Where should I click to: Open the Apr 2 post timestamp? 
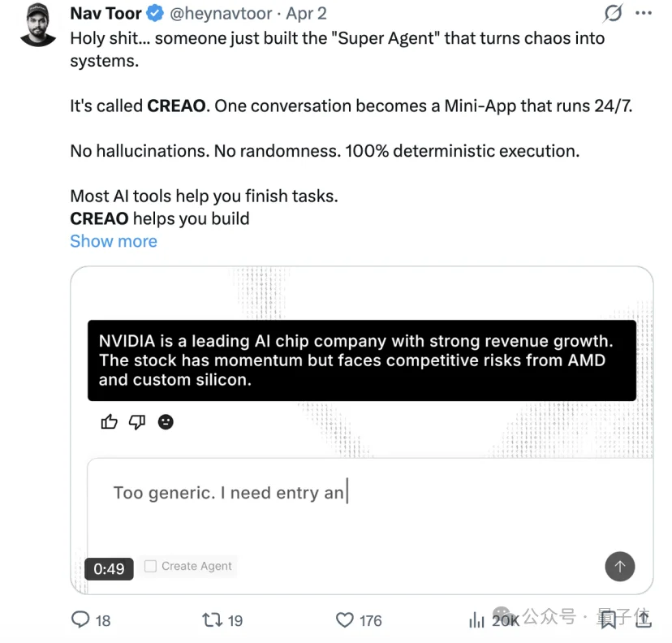point(308,13)
